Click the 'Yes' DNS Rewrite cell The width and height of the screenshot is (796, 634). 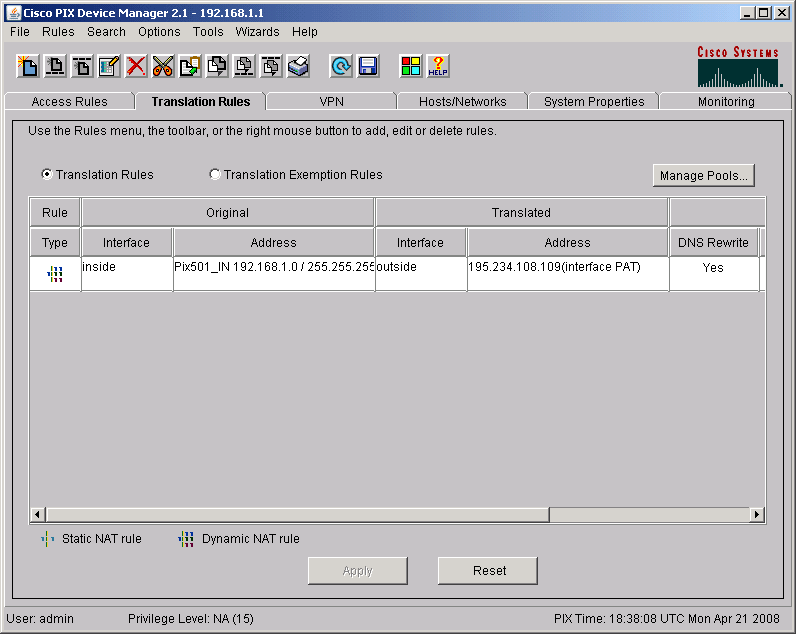tap(714, 274)
